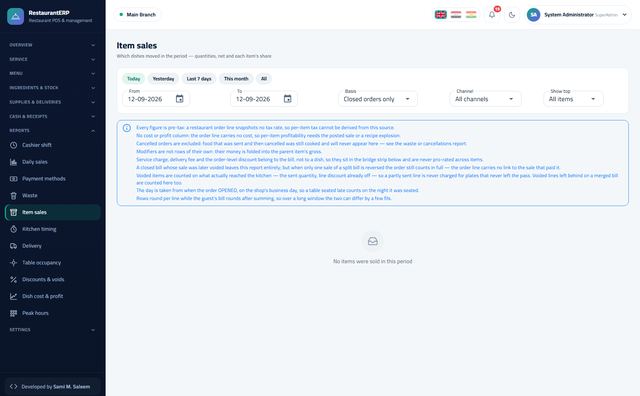The width and height of the screenshot is (640, 396).
Task: Open the Payment methods report
Action: (x=53, y=178)
